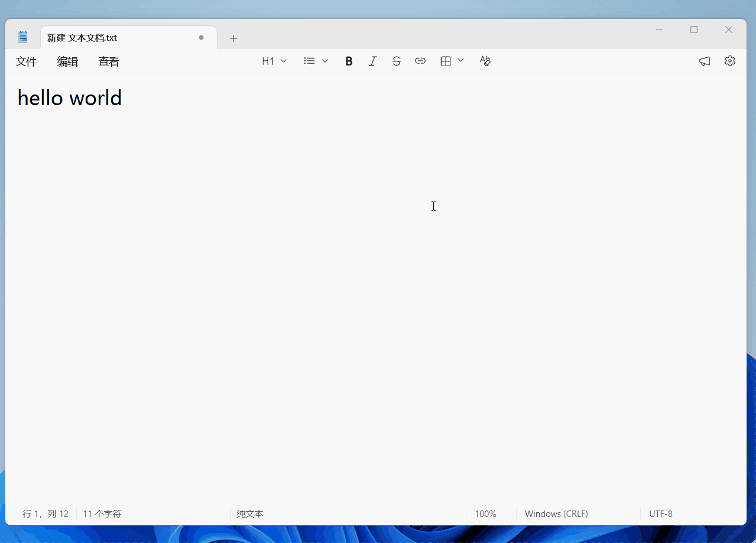Open the feedback megaphone icon
Image resolution: width=756 pixels, height=543 pixels.
coord(705,61)
